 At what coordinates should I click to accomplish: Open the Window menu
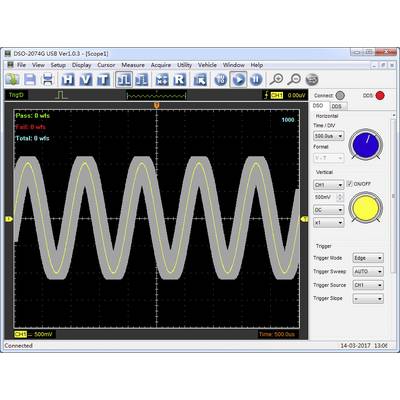(234, 65)
